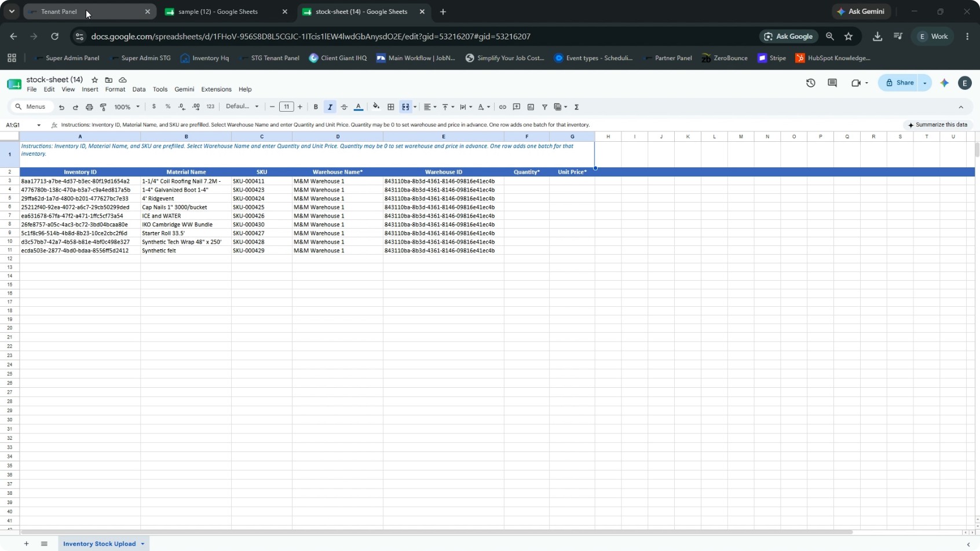Increase decimal places icon

coord(196,106)
